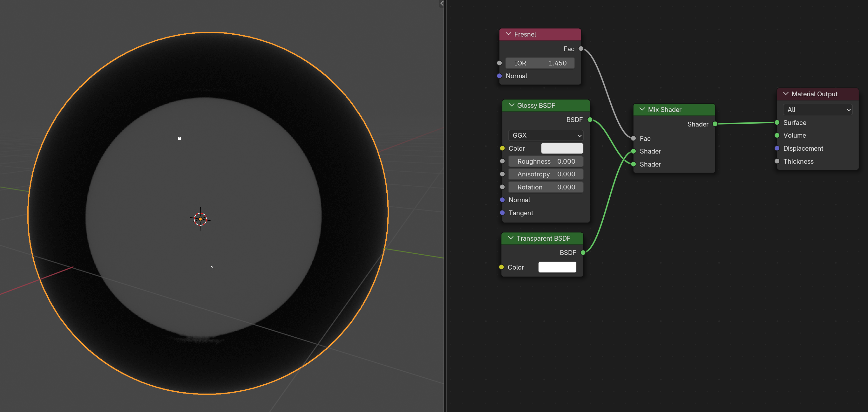Click the Transparent BSDF output socket
Screen dimensions: 868x412
pos(583,252)
